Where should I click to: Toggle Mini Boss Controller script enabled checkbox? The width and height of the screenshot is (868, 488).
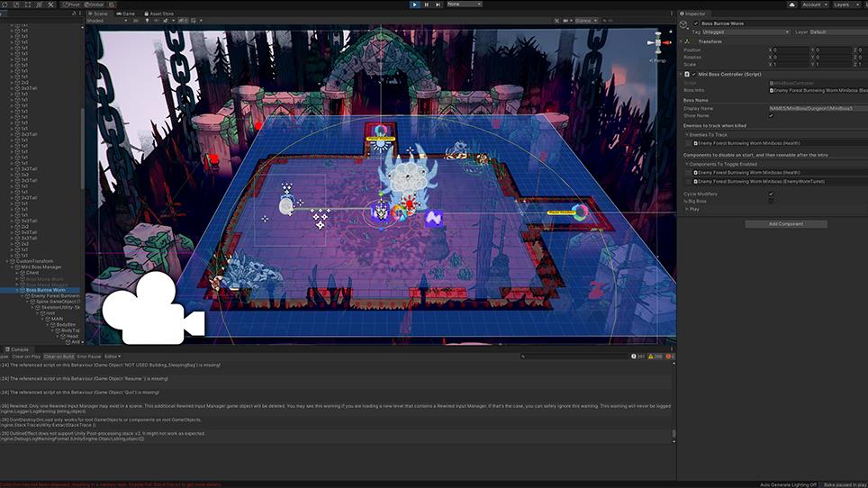click(693, 74)
